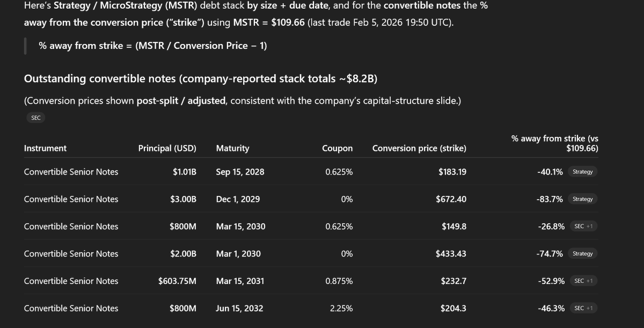Screen dimensions: 644x328
Task: Open the Strategy source chip beside -74.7%
Action: coord(582,254)
